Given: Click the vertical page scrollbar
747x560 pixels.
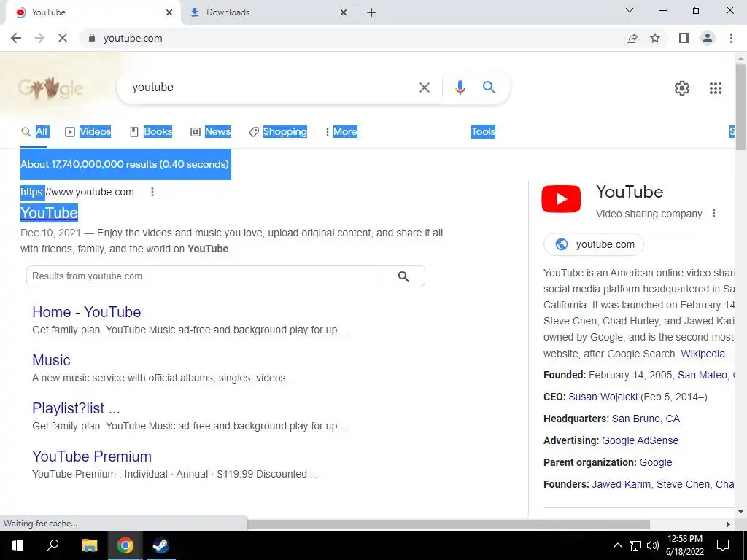Looking at the screenshot, I should pyautogui.click(x=740, y=106).
